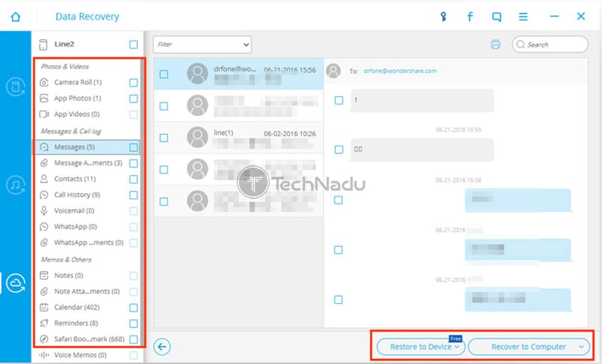
Task: Open the feedback chat bubble icon
Action: click(496, 17)
